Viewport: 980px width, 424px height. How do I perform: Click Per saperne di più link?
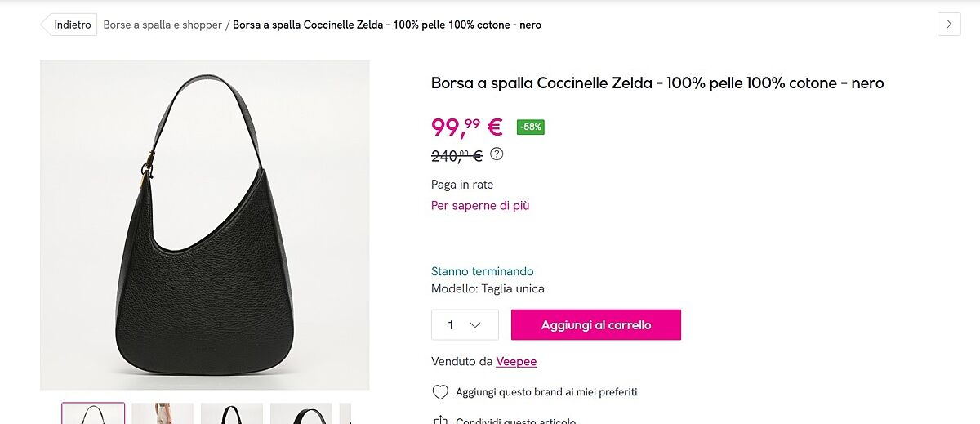480,206
